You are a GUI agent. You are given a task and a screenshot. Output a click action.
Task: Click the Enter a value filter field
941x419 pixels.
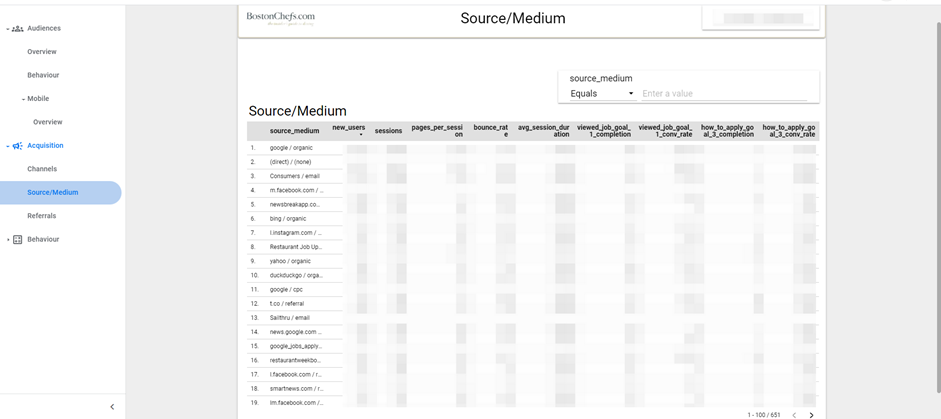pos(724,94)
